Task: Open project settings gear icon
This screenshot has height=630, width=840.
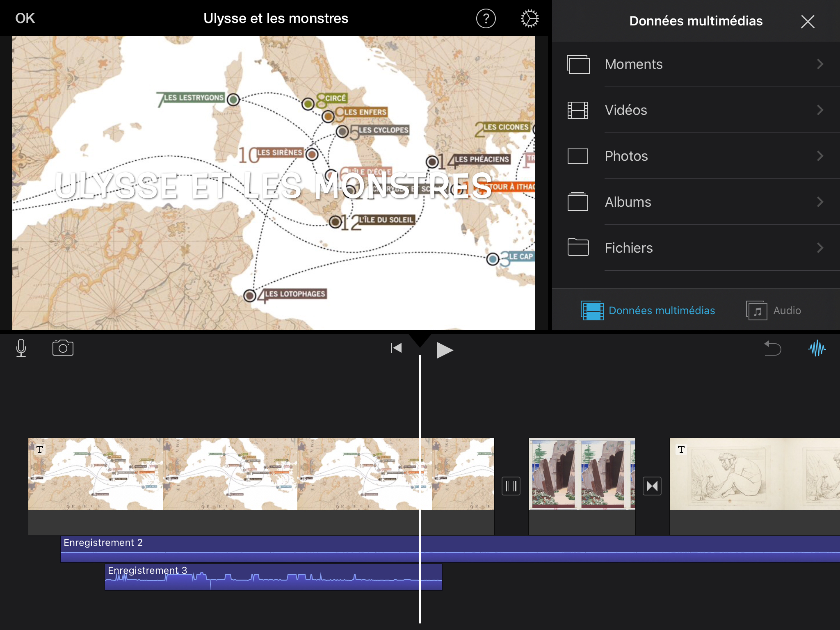Action: [x=530, y=18]
